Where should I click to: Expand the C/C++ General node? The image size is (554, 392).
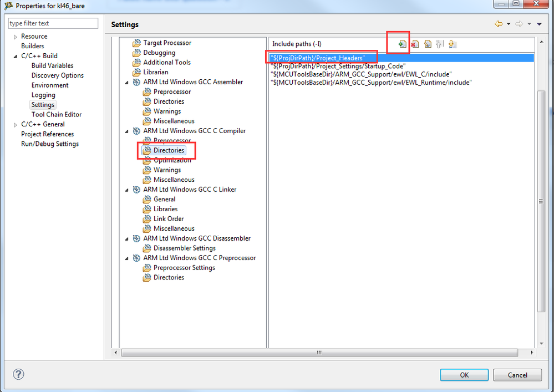coord(15,125)
